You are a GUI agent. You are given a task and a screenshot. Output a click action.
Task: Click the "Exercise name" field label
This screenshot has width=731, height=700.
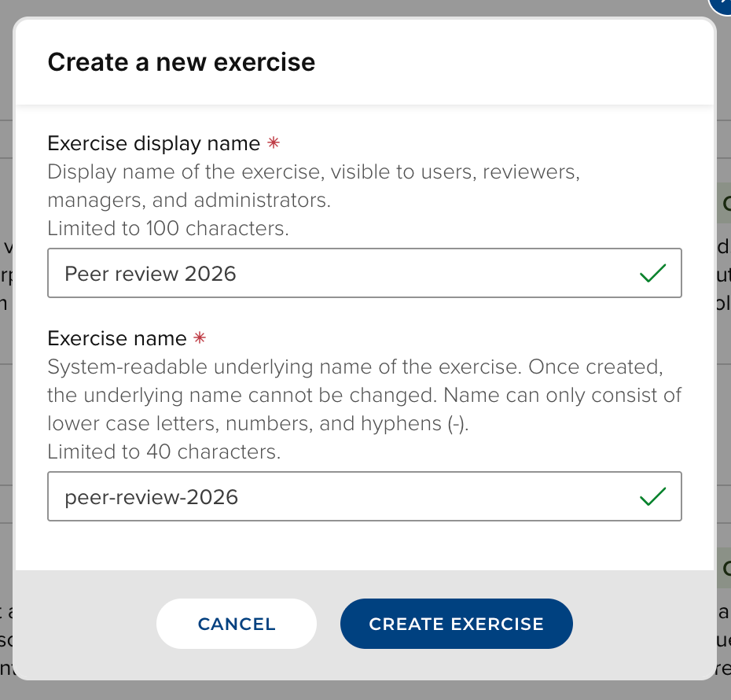tap(117, 339)
